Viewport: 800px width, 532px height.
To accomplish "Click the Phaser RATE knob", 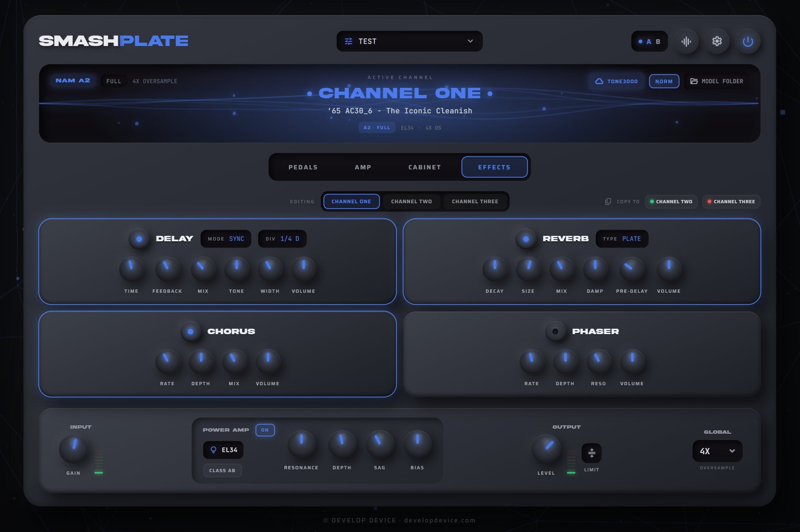I will click(532, 362).
